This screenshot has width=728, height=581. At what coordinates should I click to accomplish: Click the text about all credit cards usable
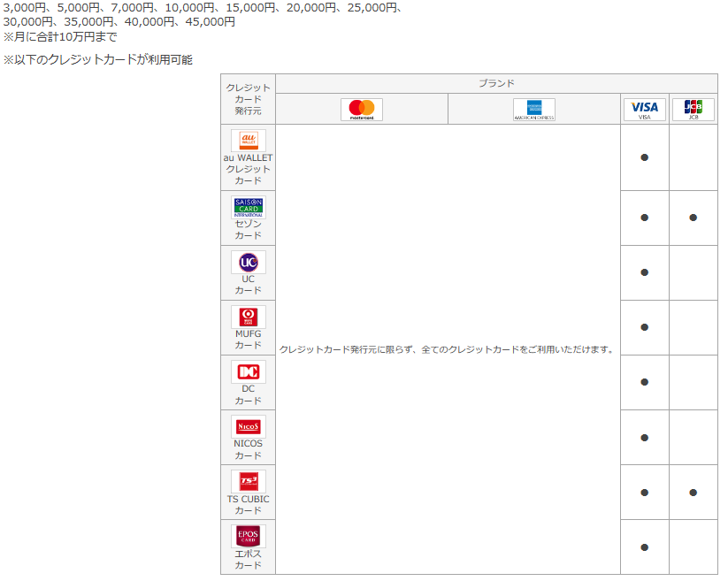tap(448, 349)
